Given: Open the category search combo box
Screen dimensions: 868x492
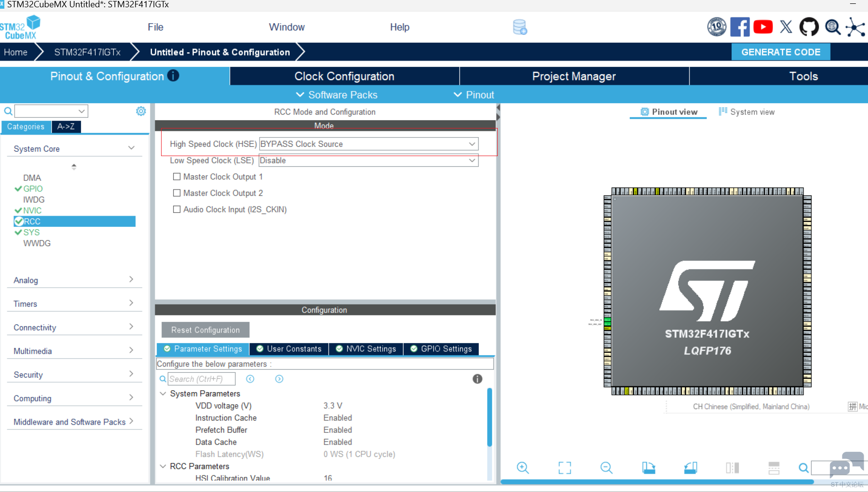Looking at the screenshot, I should click(x=51, y=111).
